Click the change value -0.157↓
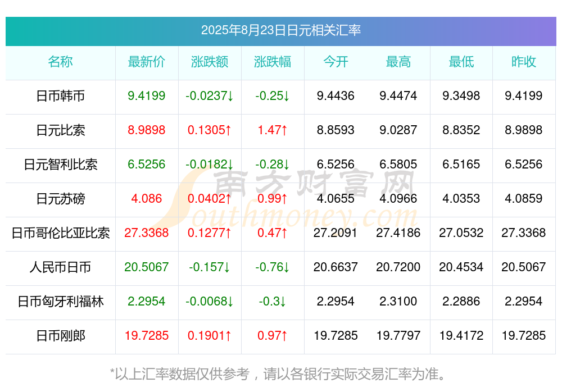Image resolution: width=562 pixels, height=392 pixels. [x=209, y=267]
